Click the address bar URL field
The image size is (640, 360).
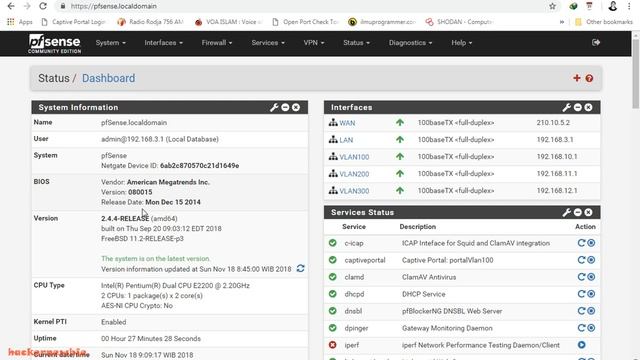302,6
